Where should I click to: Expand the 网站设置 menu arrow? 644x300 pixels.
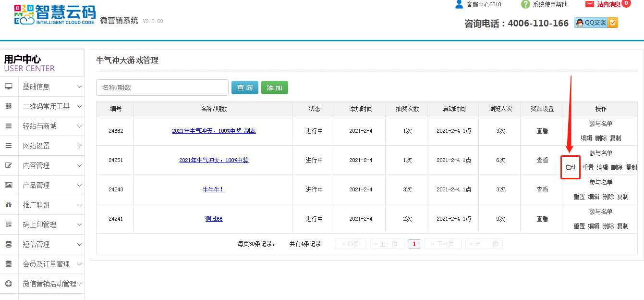79,146
